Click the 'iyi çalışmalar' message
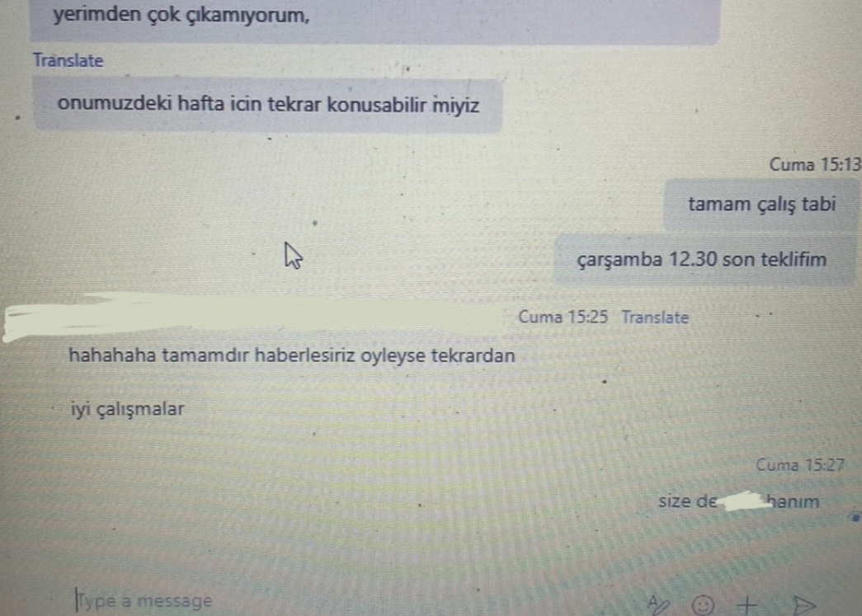This screenshot has width=862, height=616. pyautogui.click(x=127, y=409)
